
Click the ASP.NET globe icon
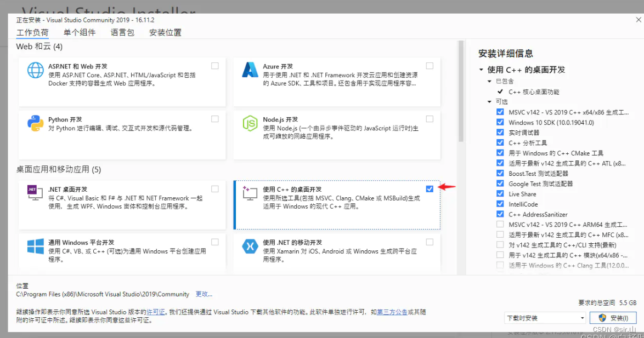36,71
